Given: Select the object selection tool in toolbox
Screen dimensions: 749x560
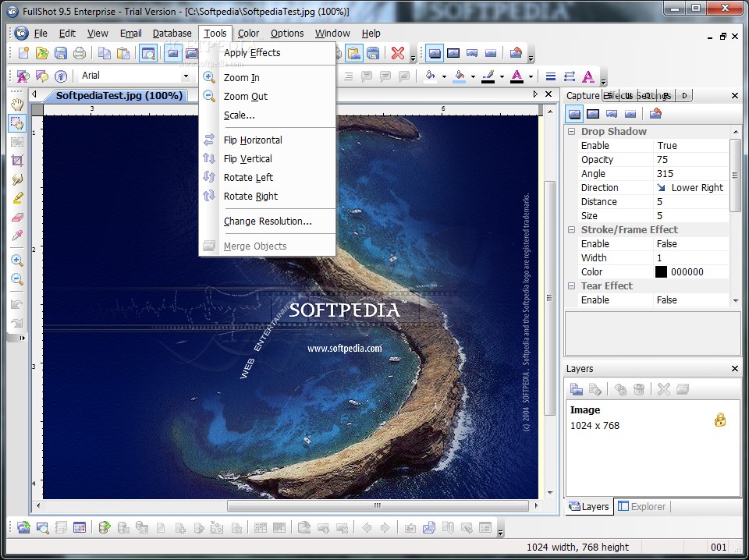Looking at the screenshot, I should tap(17, 123).
